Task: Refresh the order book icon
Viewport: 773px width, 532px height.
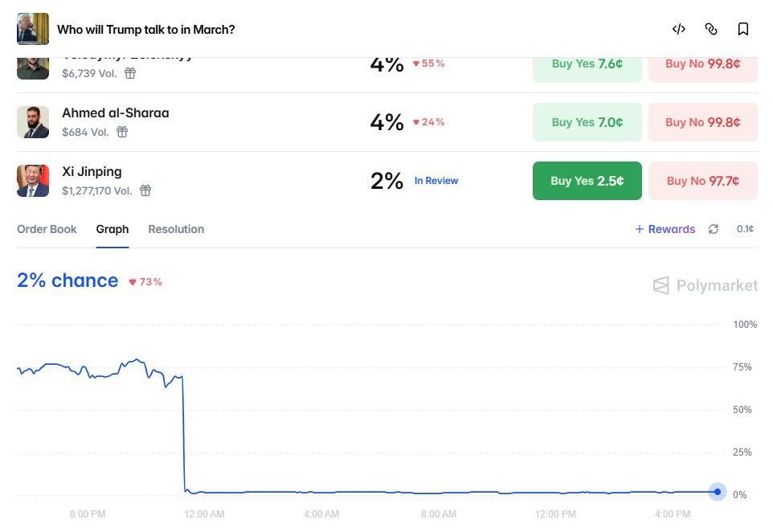Action: click(714, 229)
